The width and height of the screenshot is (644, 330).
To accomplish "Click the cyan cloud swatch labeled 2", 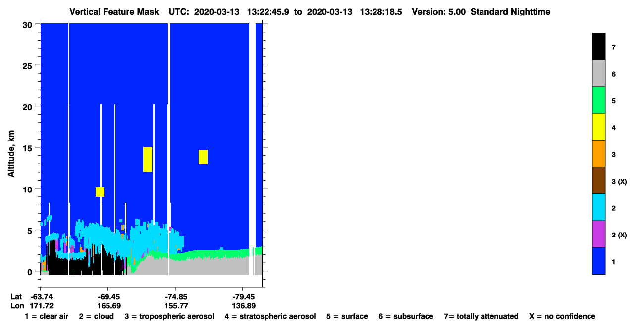I will (598, 207).
